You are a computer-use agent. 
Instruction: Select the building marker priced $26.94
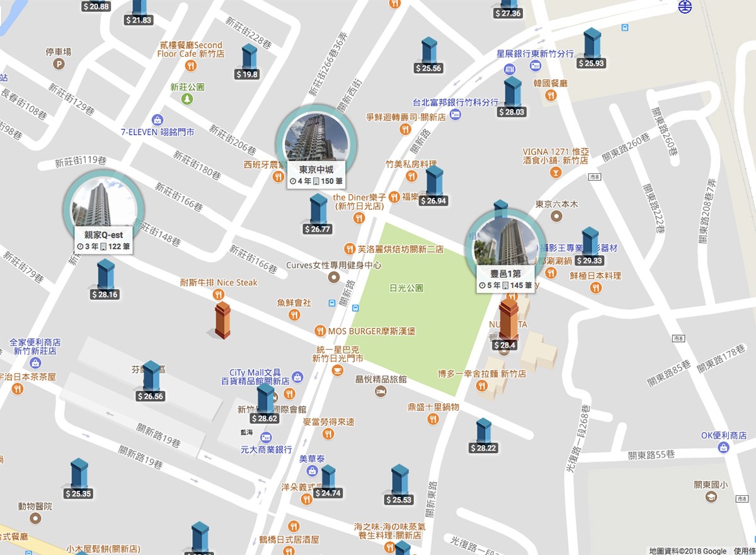tap(433, 186)
